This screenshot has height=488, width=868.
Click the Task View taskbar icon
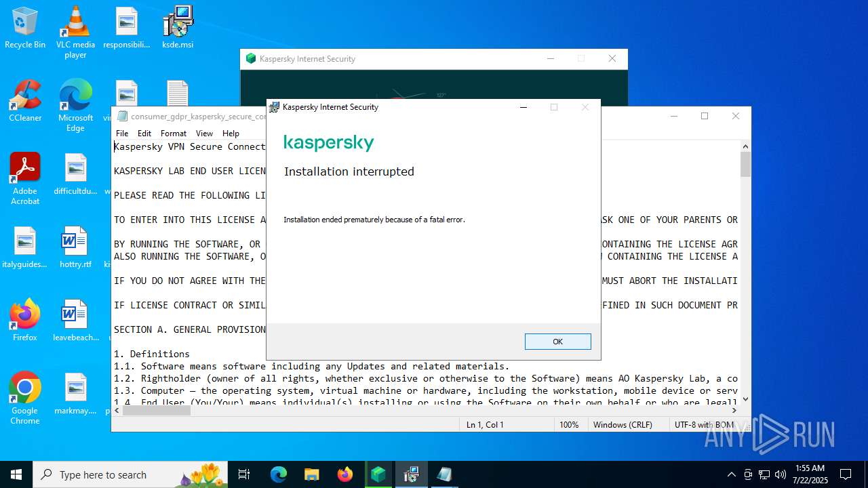(x=244, y=474)
